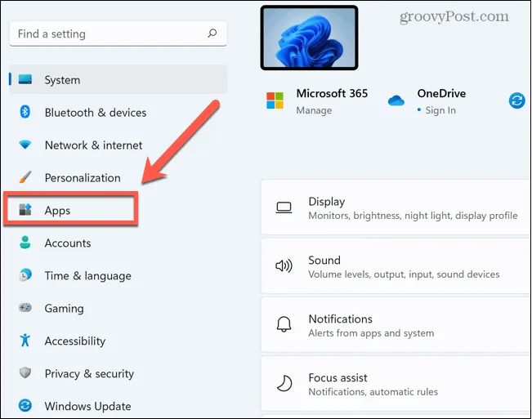The height and width of the screenshot is (419, 532).
Task: Click the Focus assist moon icon
Action: pyautogui.click(x=284, y=383)
